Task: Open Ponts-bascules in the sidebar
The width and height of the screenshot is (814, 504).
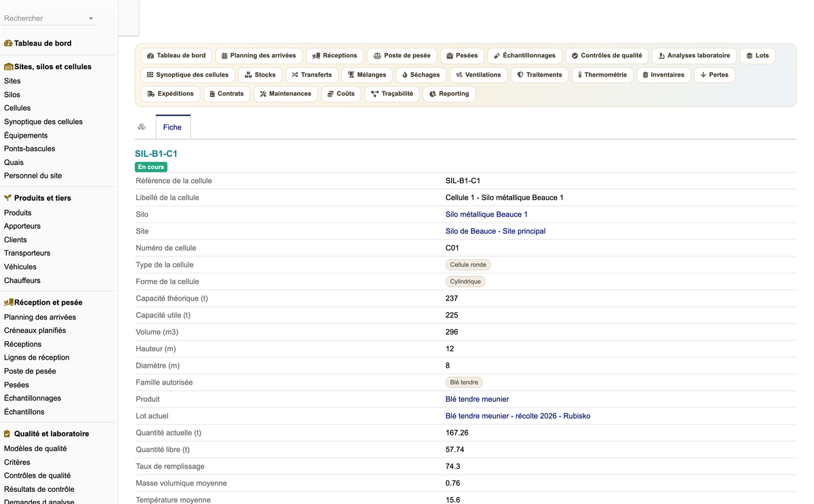Action: click(30, 149)
